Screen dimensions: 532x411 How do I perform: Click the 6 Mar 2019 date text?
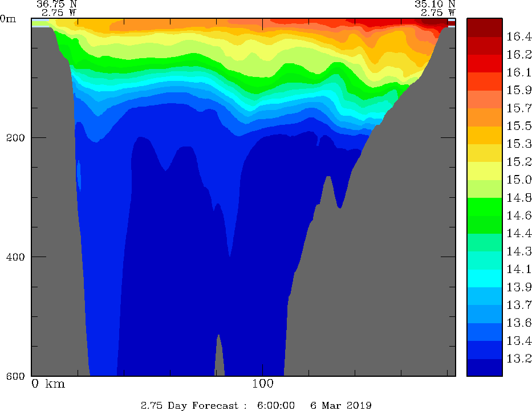[341, 405]
